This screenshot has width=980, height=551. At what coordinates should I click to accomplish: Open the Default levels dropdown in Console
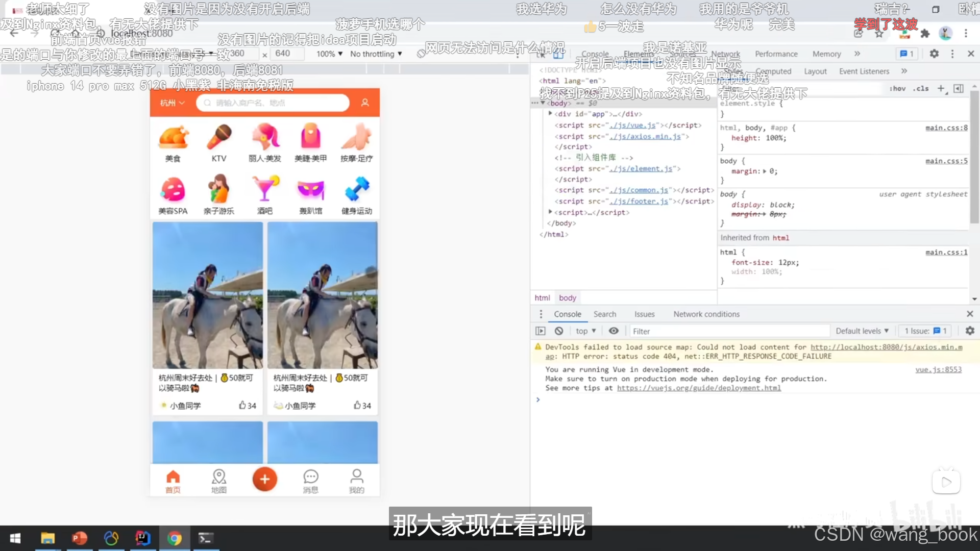[x=862, y=331]
